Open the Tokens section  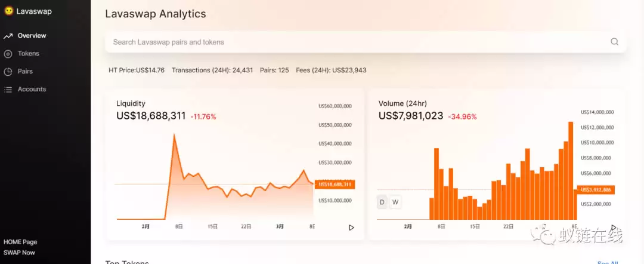[29, 54]
